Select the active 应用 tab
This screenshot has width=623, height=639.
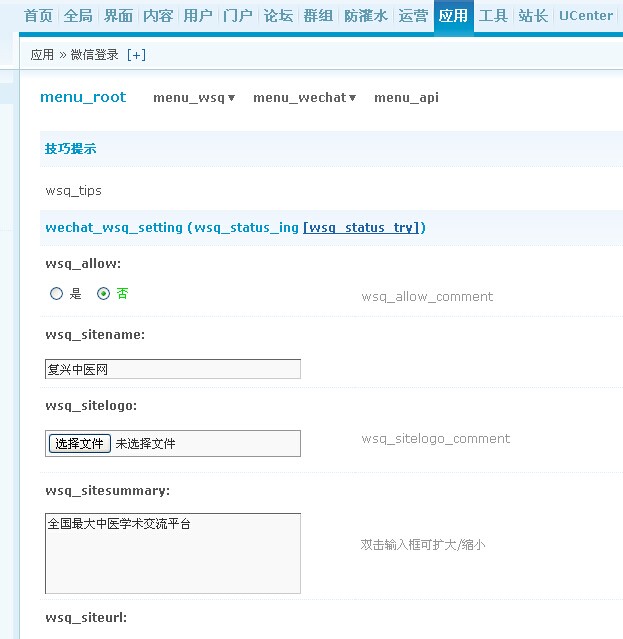click(x=453, y=16)
